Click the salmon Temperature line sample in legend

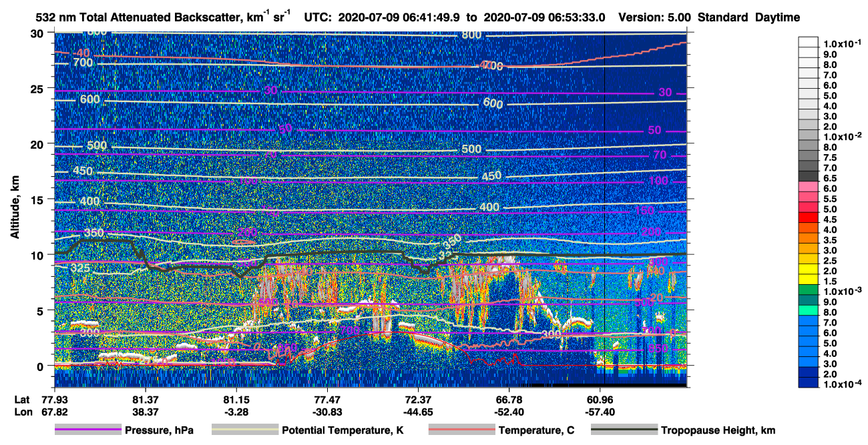pos(461,430)
